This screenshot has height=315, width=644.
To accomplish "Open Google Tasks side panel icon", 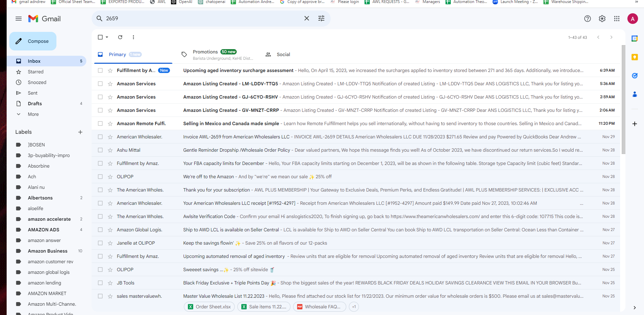I will 635,76.
